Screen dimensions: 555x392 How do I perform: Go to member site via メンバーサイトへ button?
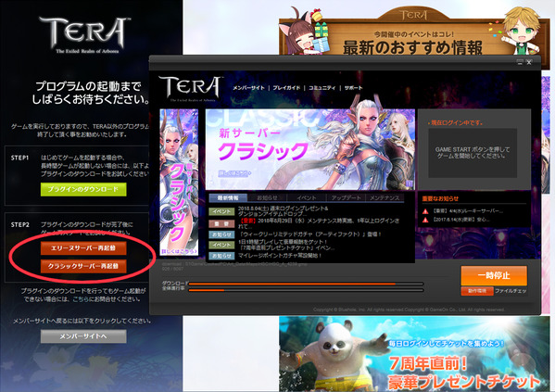tap(83, 336)
